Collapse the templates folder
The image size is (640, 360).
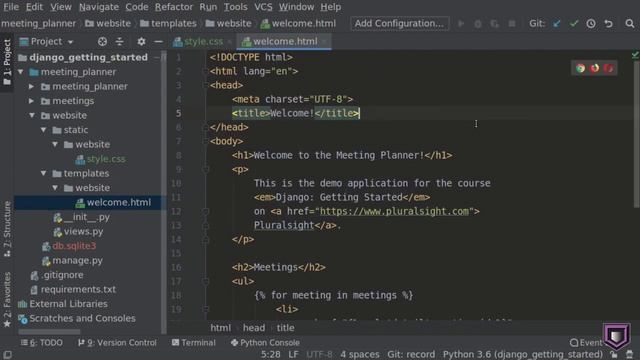coord(43,173)
